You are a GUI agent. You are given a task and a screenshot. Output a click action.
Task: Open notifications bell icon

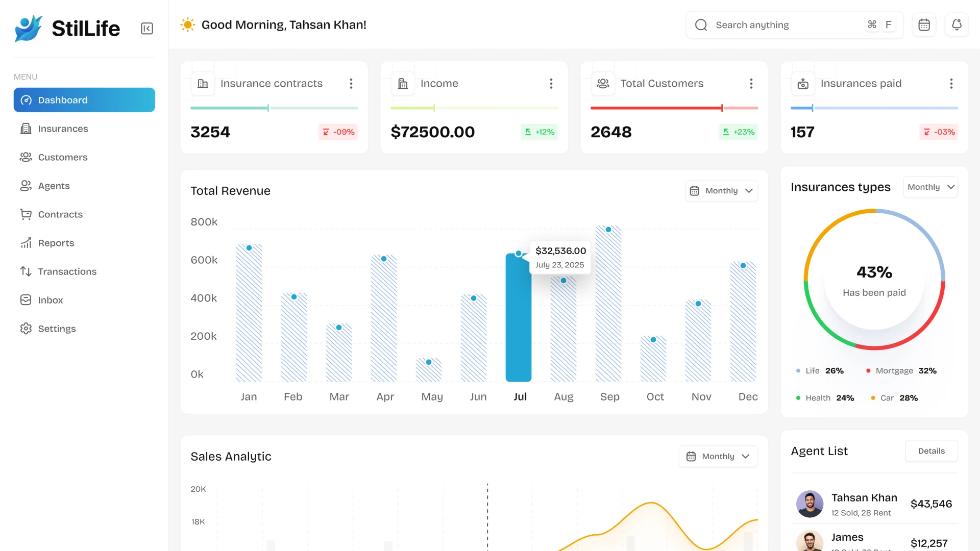coord(957,25)
